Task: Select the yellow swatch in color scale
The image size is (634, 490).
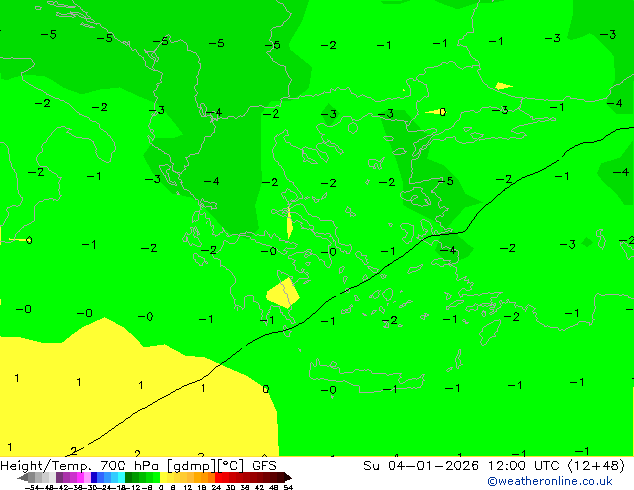Action: [163, 477]
